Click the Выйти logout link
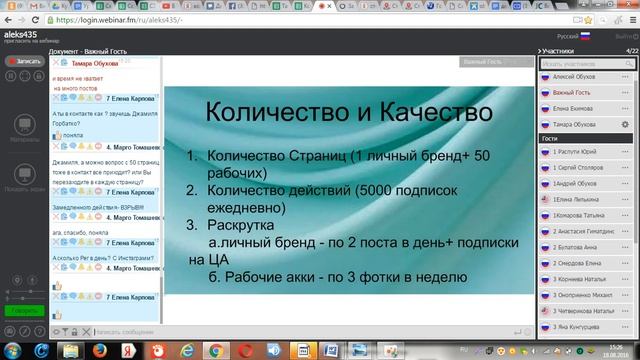Image resolution: width=640 pixels, height=360 pixels. [626, 37]
